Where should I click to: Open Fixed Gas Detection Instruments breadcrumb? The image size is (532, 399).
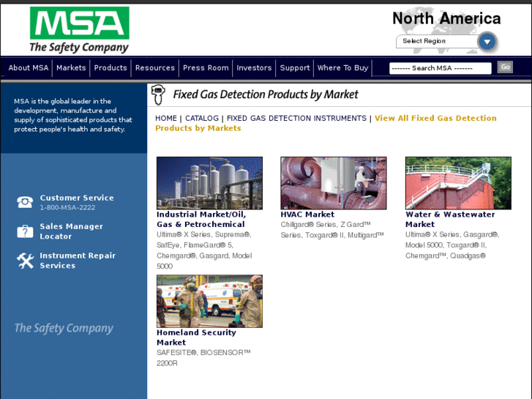pyautogui.click(x=296, y=118)
